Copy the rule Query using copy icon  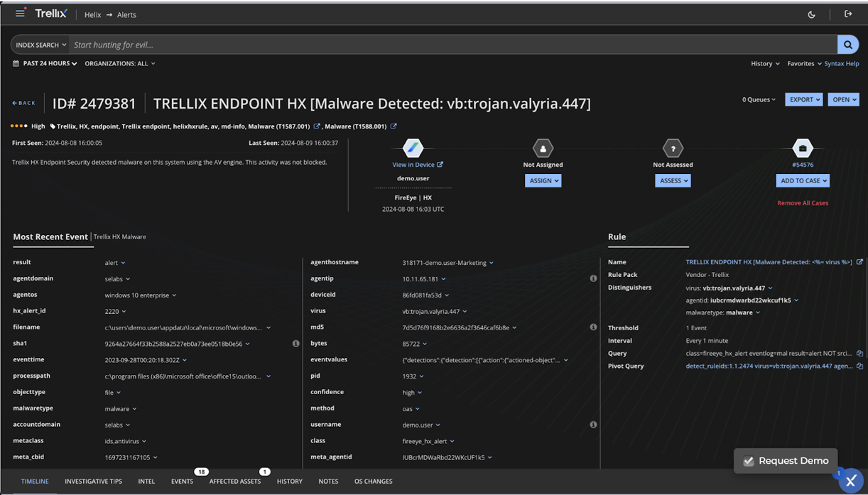click(x=859, y=354)
